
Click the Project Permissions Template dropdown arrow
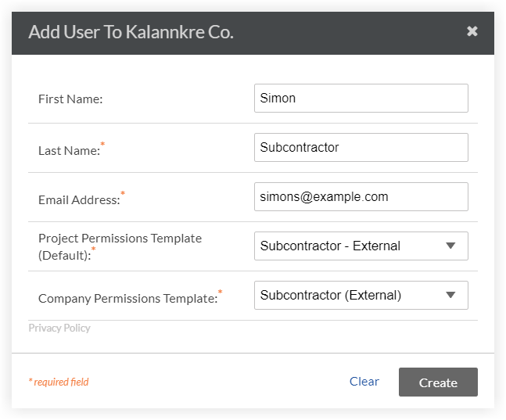(x=450, y=246)
